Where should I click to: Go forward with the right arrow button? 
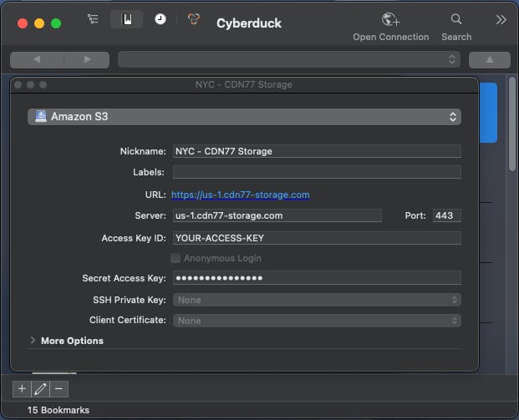point(87,60)
